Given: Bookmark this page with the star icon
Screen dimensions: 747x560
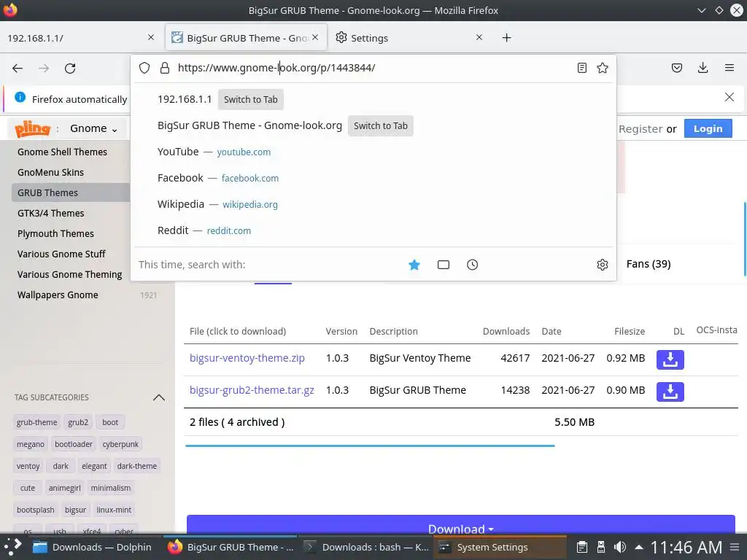Looking at the screenshot, I should pyautogui.click(x=602, y=68).
